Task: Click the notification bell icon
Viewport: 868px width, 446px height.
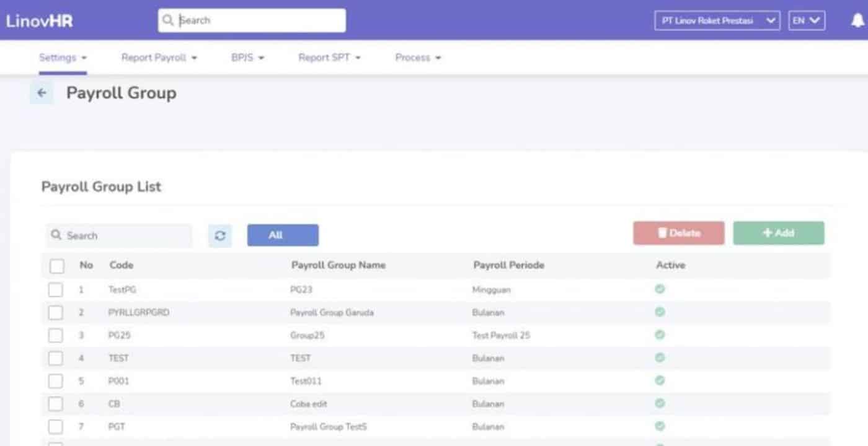Action: (x=859, y=20)
